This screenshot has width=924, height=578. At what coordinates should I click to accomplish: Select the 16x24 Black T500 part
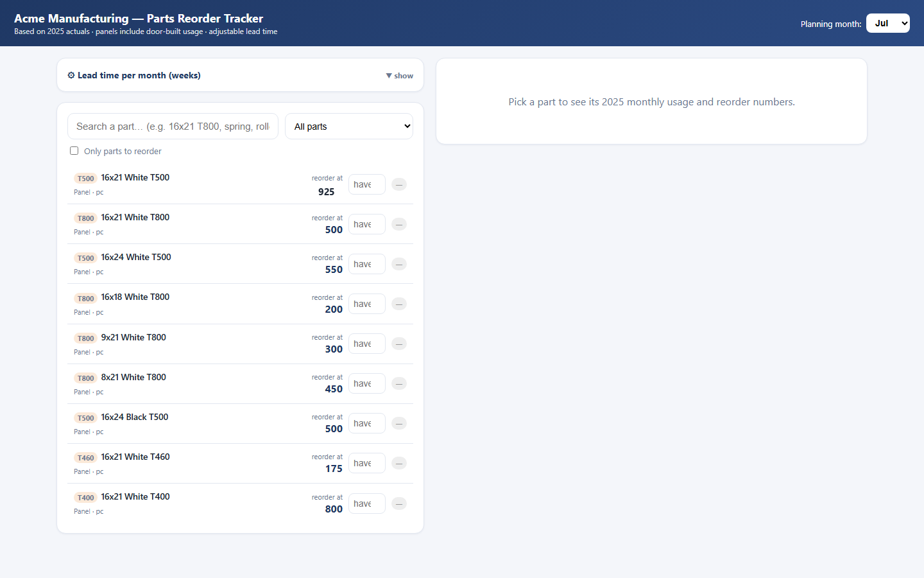[240, 424]
